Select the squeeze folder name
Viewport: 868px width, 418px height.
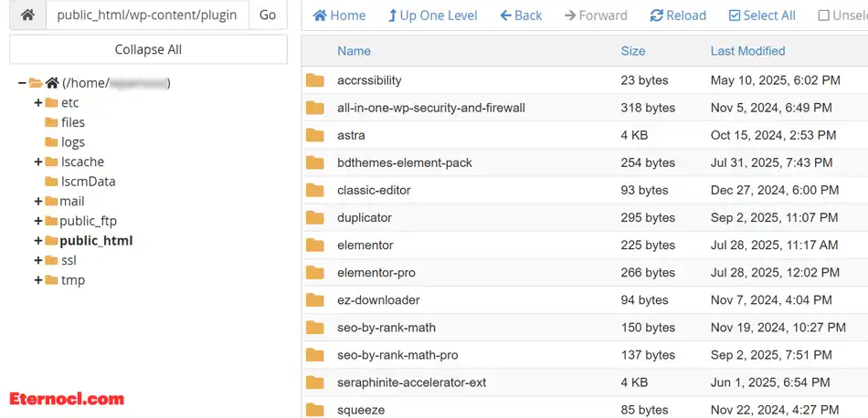click(361, 410)
